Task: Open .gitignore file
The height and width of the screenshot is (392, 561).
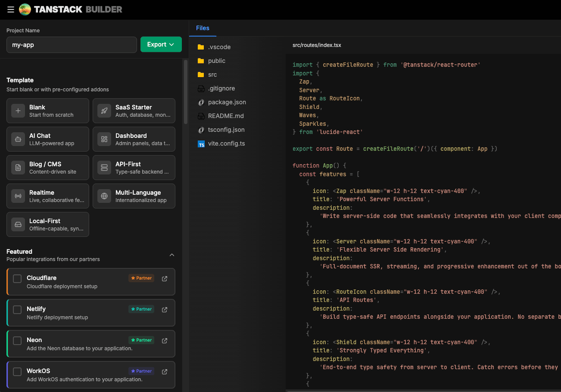Action: tap(221, 88)
